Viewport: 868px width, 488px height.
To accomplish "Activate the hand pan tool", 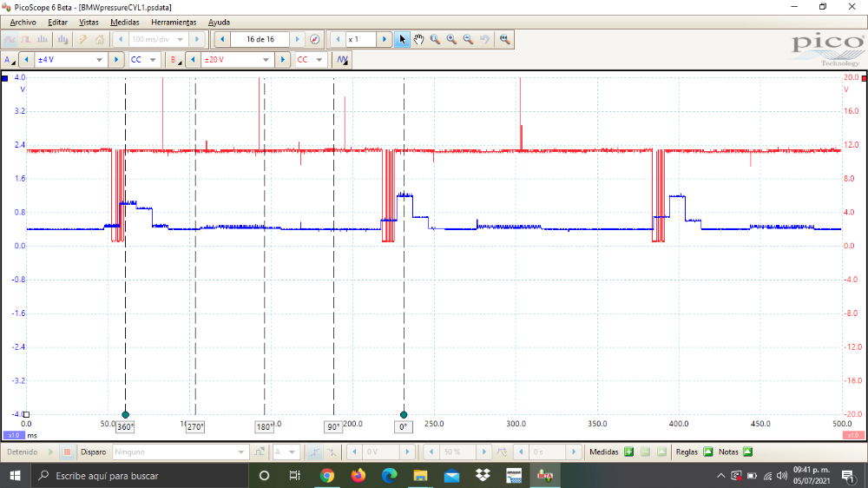I will pyautogui.click(x=418, y=39).
